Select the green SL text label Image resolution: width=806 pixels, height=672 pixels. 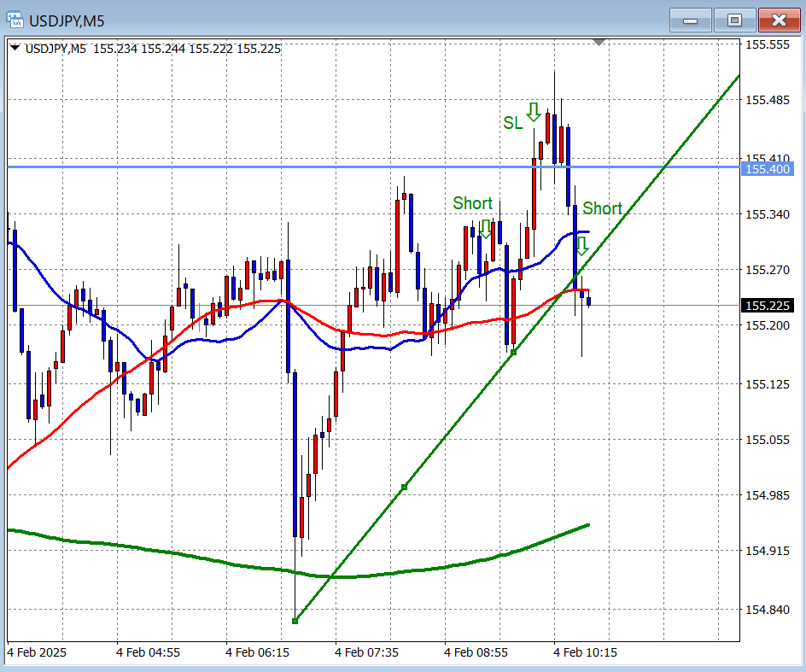512,124
